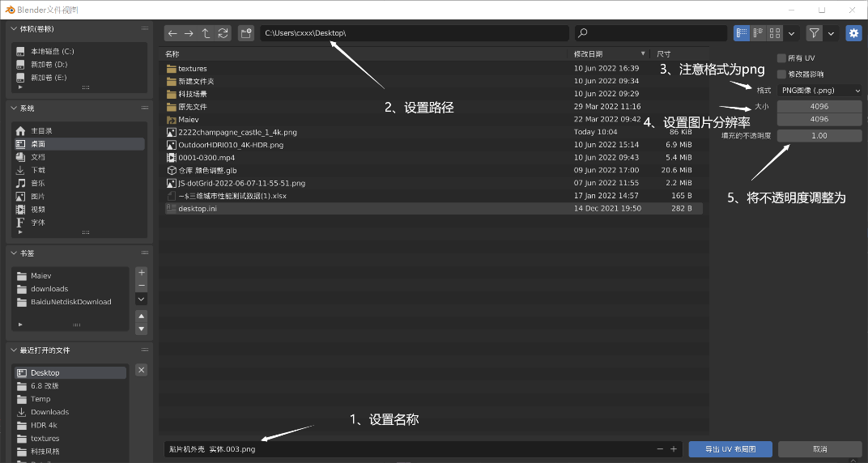
Task: Move bookmark down in list
Action: tap(142, 329)
